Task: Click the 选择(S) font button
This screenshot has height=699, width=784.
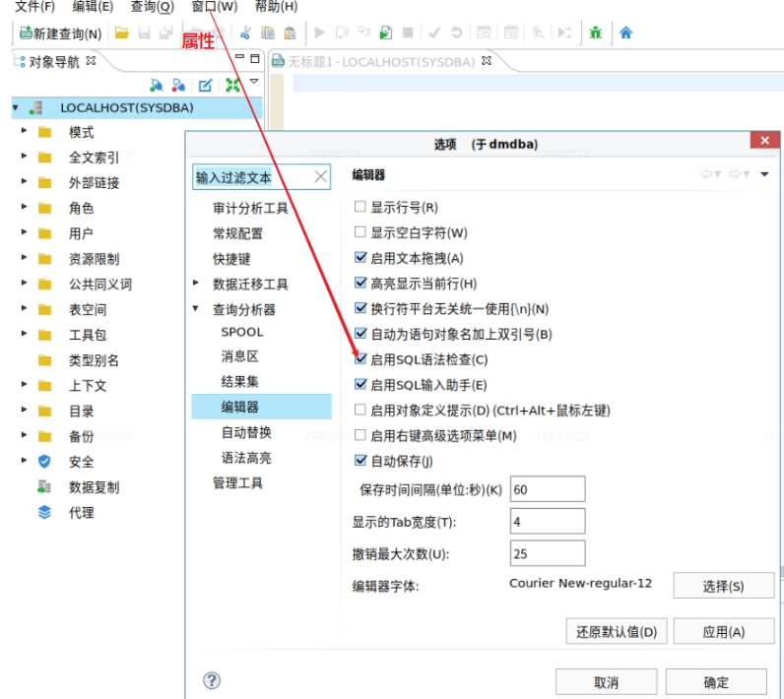Action: tap(723, 586)
